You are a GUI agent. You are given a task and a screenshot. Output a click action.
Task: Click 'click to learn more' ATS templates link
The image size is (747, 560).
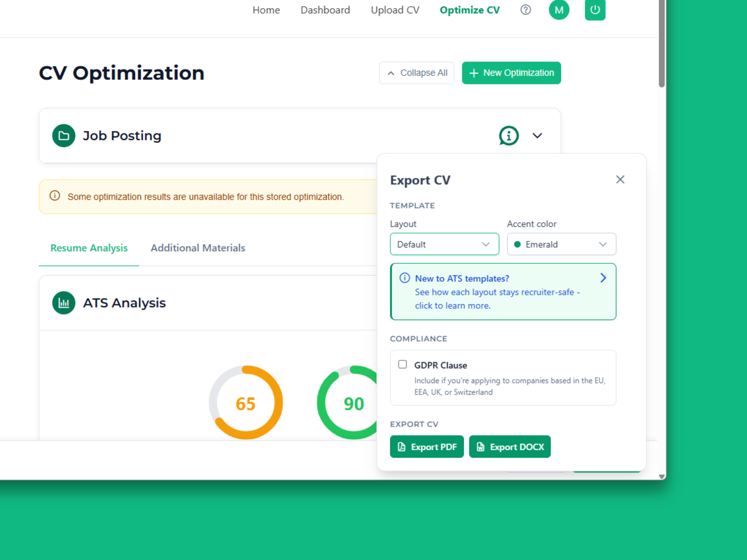pyautogui.click(x=452, y=306)
